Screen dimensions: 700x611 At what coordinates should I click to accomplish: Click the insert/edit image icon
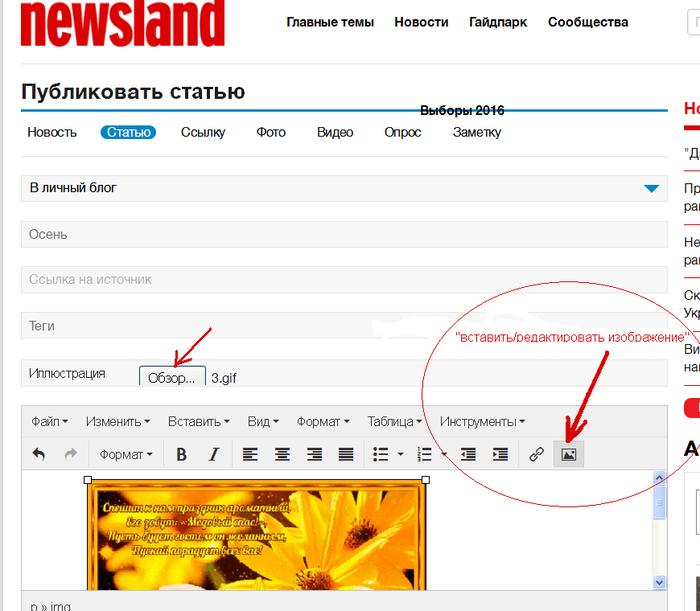(568, 454)
